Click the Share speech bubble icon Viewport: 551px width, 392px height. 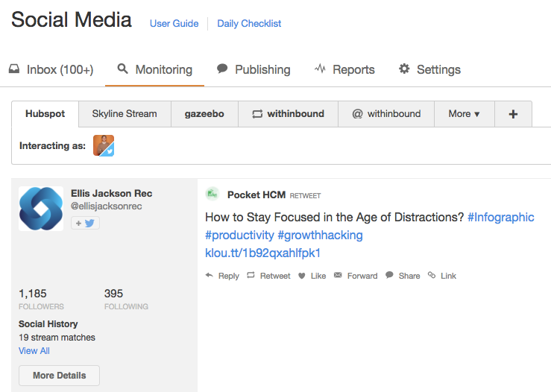(x=389, y=275)
